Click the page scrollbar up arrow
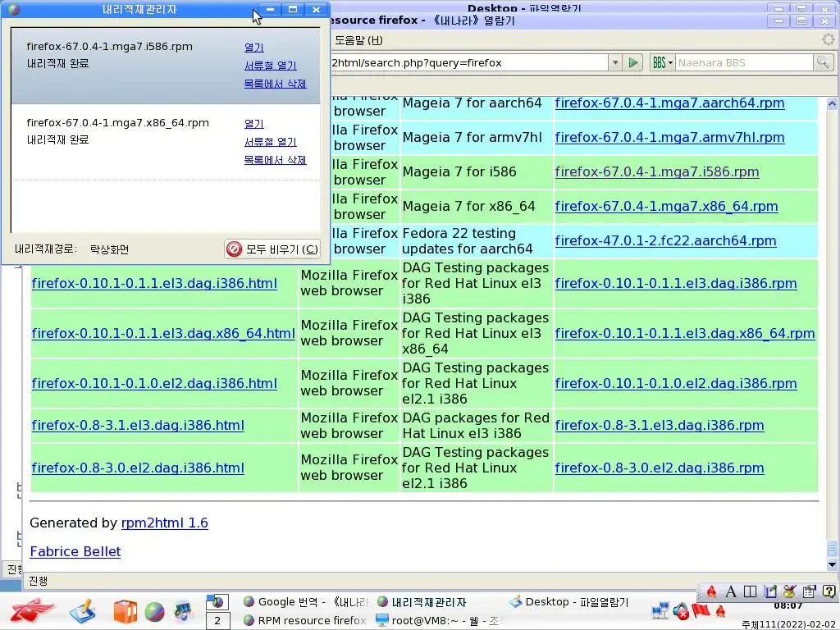The height and width of the screenshot is (630, 840). click(x=832, y=104)
